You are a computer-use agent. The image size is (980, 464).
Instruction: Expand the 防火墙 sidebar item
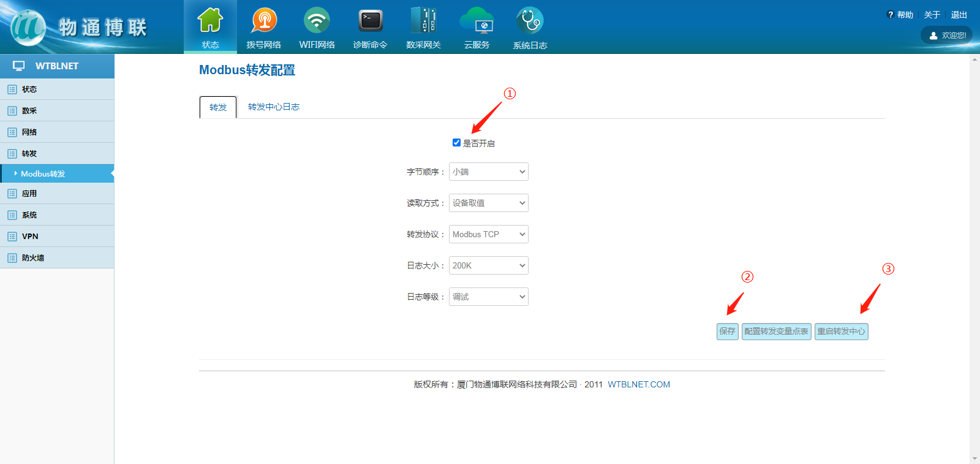coord(33,258)
